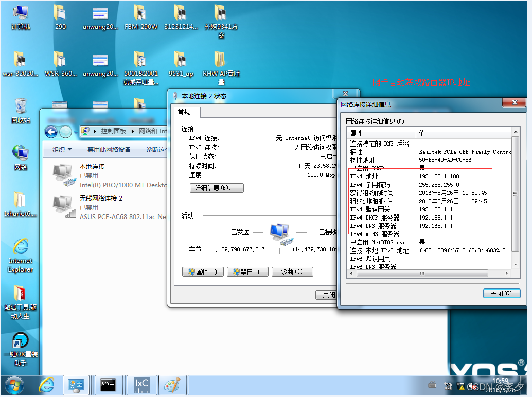Select the 网络 desktop icon
This screenshot has height=397, width=532.
click(x=21, y=156)
